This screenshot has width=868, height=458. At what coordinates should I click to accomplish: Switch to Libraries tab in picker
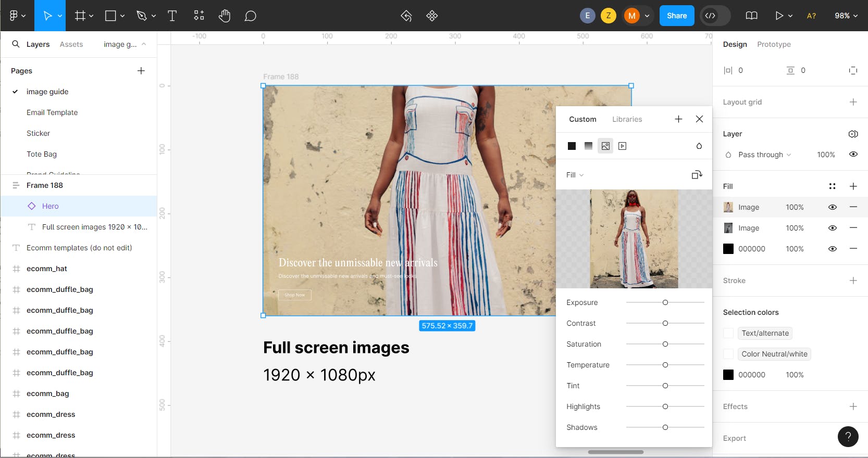(627, 119)
